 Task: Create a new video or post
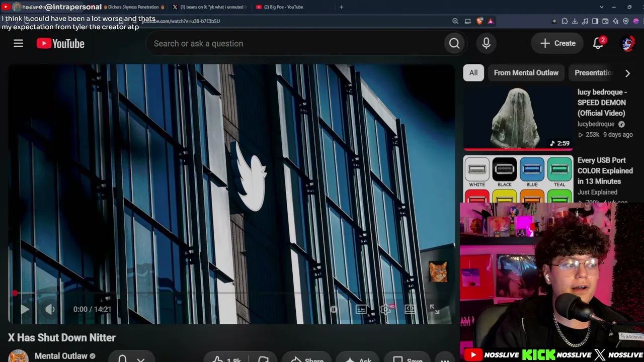pos(558,44)
